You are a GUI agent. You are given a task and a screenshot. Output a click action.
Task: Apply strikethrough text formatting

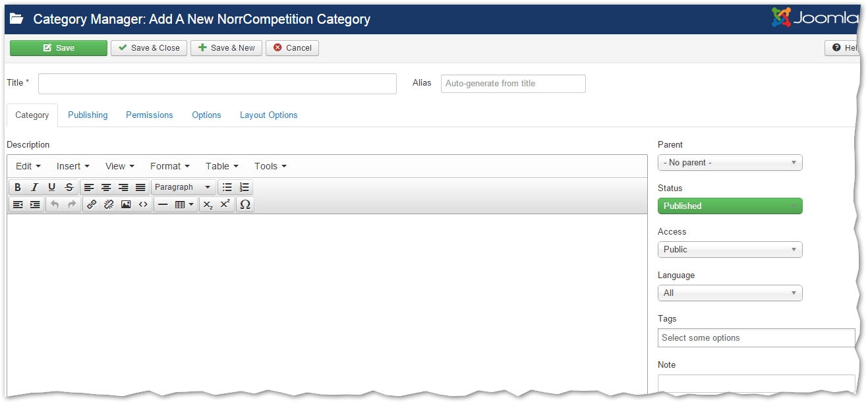(69, 187)
